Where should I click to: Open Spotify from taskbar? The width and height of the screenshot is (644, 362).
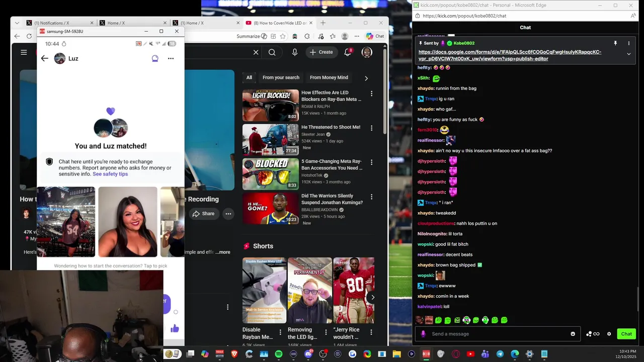point(279,354)
